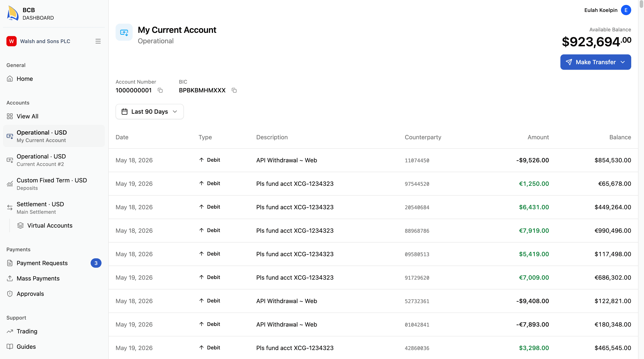Copy the BIC code BPBKBMHMXXX
This screenshot has height=359, width=644.
coord(234,90)
